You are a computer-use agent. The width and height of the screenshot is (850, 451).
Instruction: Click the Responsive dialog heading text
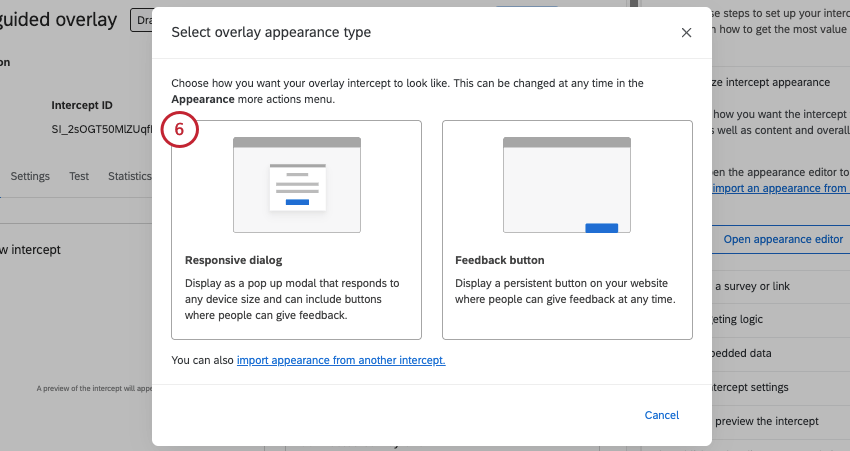click(233, 260)
